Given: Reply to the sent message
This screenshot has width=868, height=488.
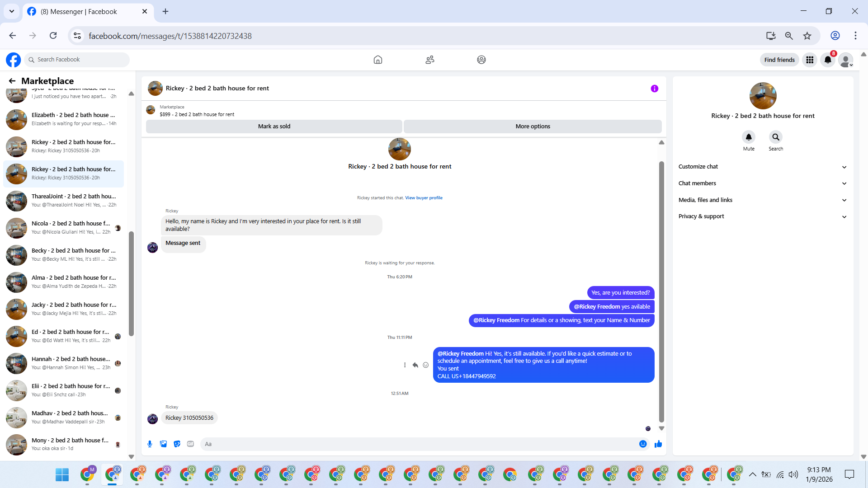Looking at the screenshot, I should (415, 365).
